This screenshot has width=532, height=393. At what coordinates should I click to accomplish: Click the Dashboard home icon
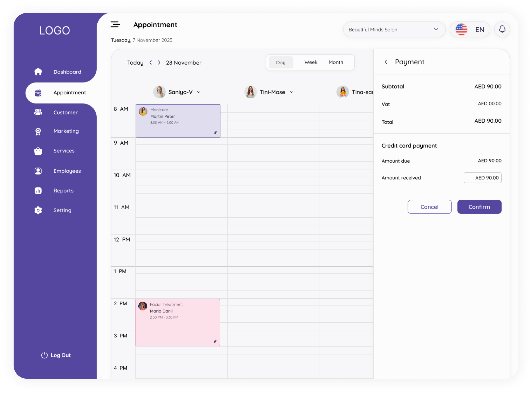(38, 72)
